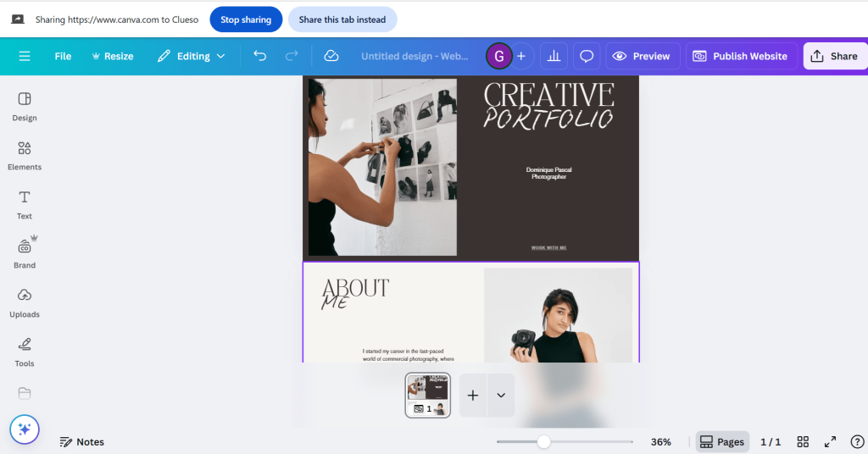
Task: Check cloud save status icon
Action: [x=331, y=56]
